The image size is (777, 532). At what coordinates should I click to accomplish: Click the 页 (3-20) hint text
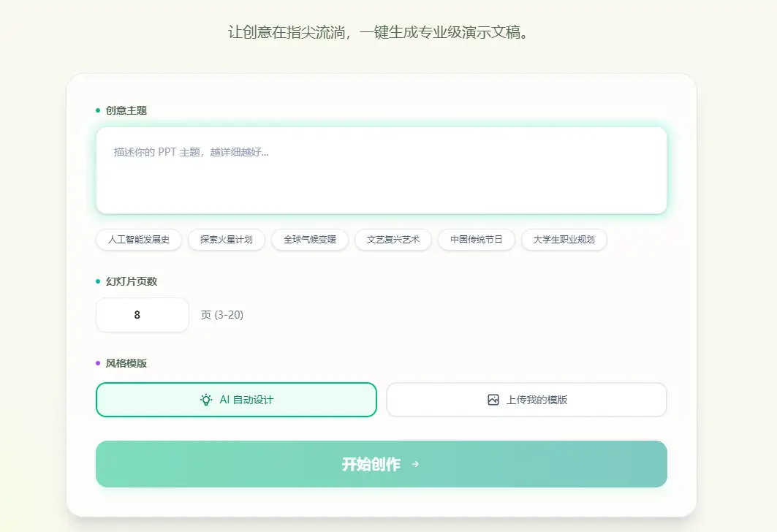[223, 315]
